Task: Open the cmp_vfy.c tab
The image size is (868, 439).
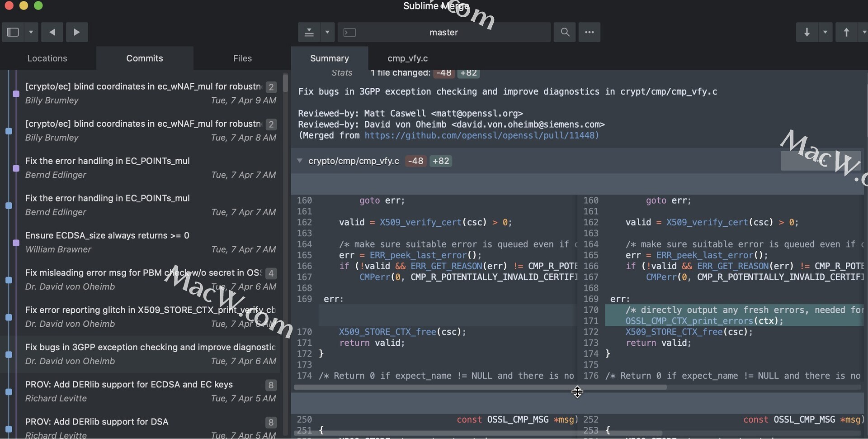Action: (x=407, y=58)
